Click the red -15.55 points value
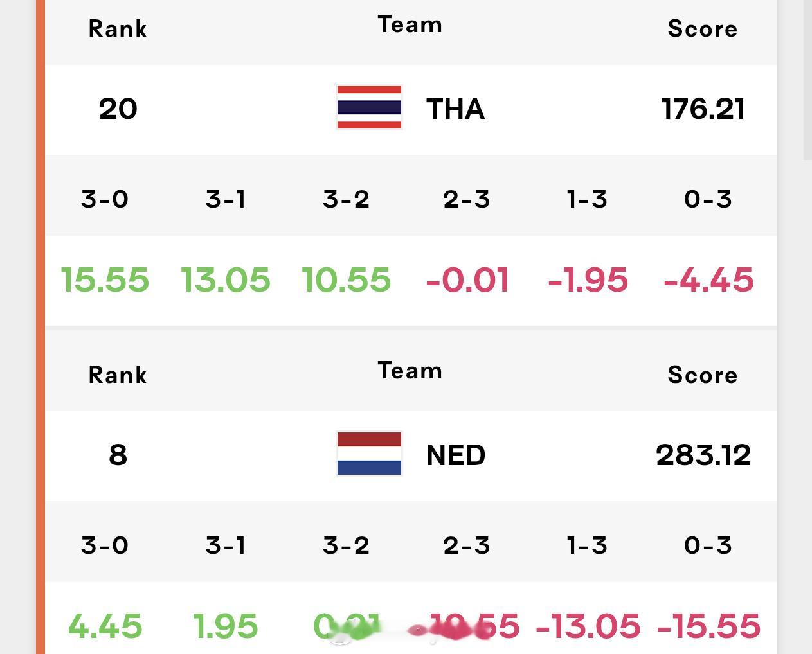This screenshot has width=812, height=654. tap(708, 626)
